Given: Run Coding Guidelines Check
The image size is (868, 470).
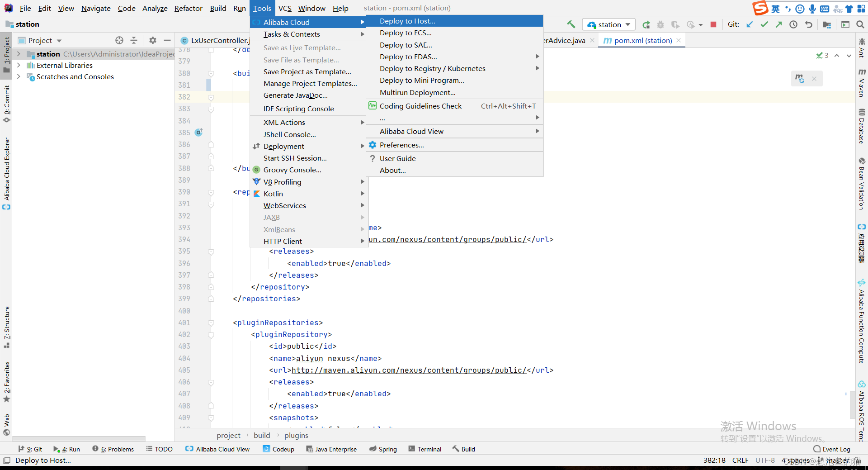Looking at the screenshot, I should (454, 106).
